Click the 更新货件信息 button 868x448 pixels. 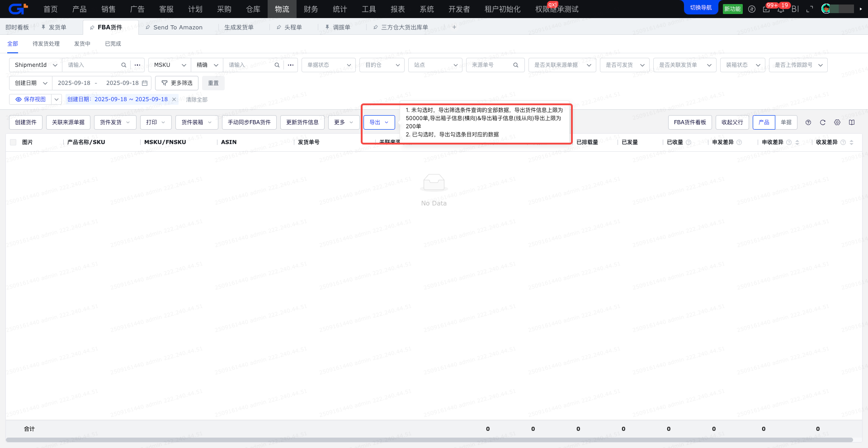[302, 122]
